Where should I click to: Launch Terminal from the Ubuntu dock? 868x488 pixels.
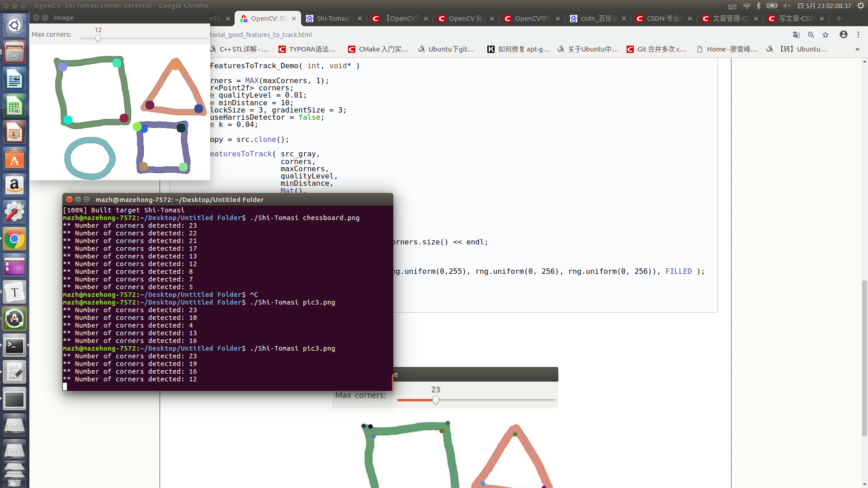[14, 346]
